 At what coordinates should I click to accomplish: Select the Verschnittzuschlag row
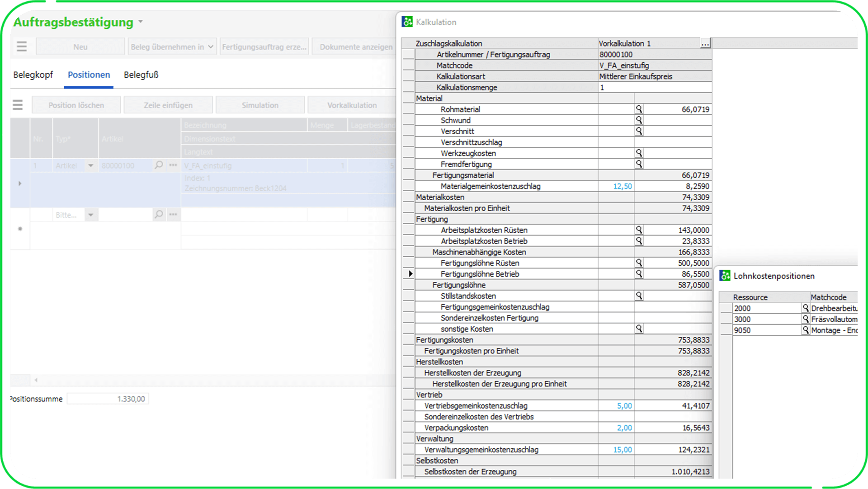click(563, 142)
